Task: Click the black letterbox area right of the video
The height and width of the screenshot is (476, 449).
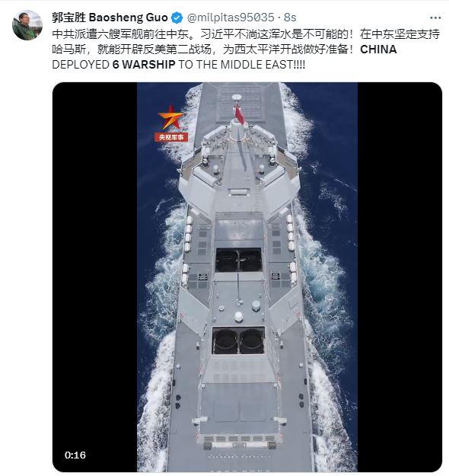Action: pos(400,277)
